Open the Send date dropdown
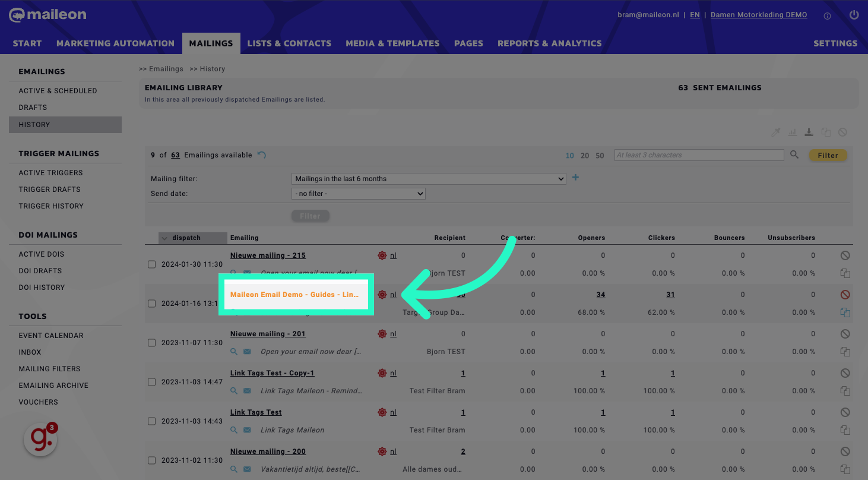Viewport: 868px width, 480px height. (359, 194)
